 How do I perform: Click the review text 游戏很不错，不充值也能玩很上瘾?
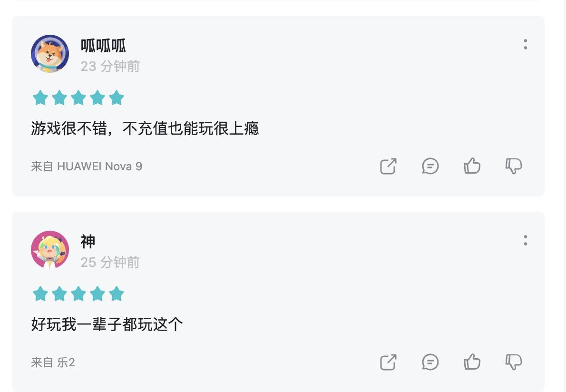[x=145, y=128]
